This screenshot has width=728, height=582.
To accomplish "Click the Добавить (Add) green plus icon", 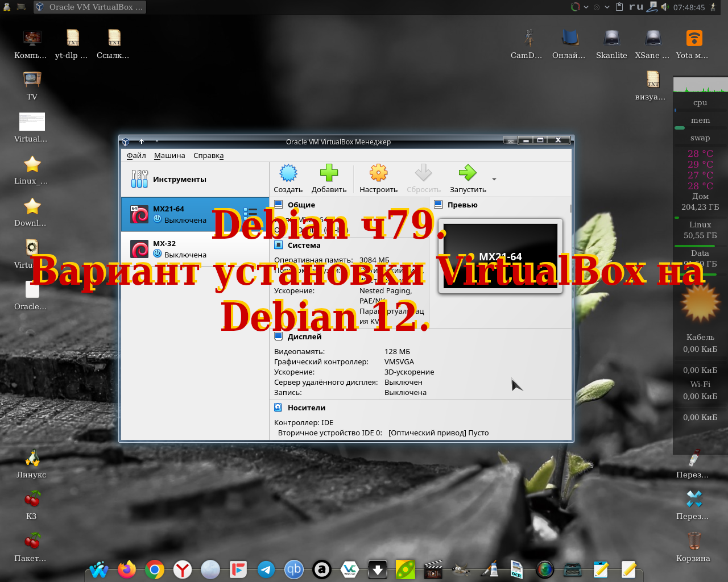I will [x=329, y=173].
